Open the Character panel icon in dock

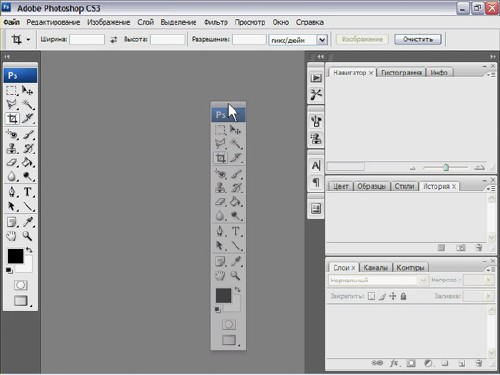(316, 165)
